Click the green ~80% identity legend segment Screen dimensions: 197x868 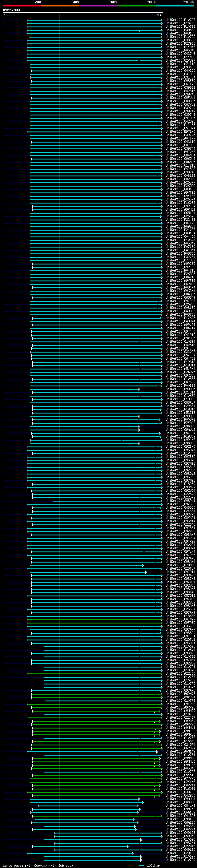point(137,6)
